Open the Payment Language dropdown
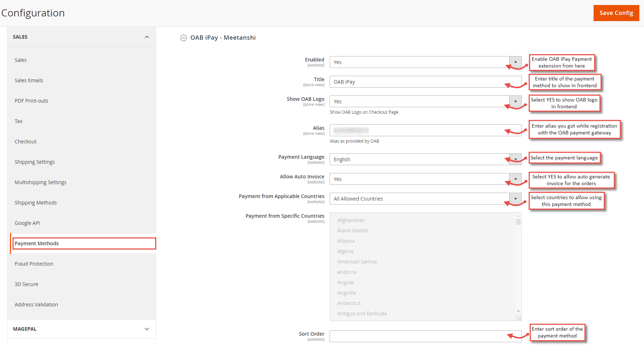Screen dimensions: 644x345 pos(426,159)
